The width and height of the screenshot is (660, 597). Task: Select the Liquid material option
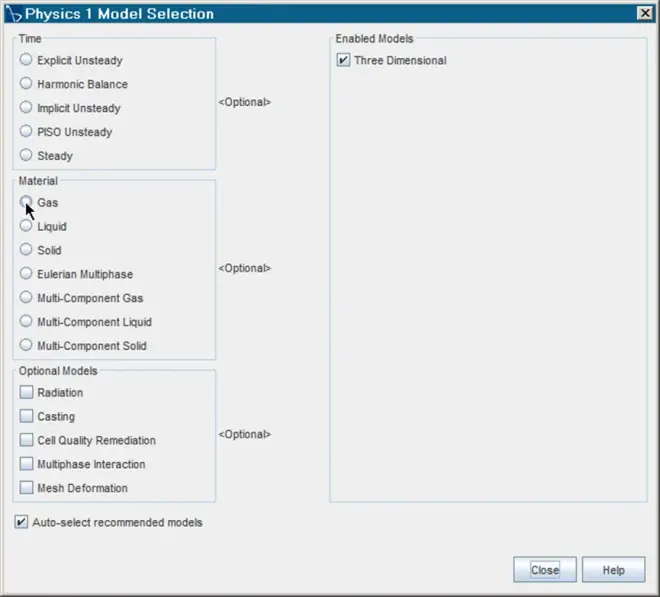26,226
